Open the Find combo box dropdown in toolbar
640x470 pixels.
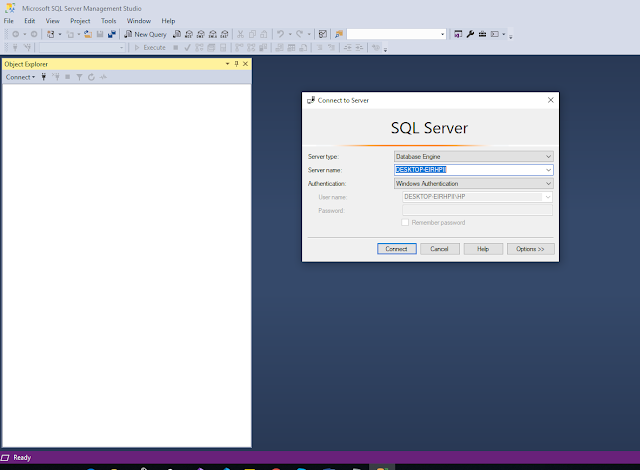click(x=442, y=34)
